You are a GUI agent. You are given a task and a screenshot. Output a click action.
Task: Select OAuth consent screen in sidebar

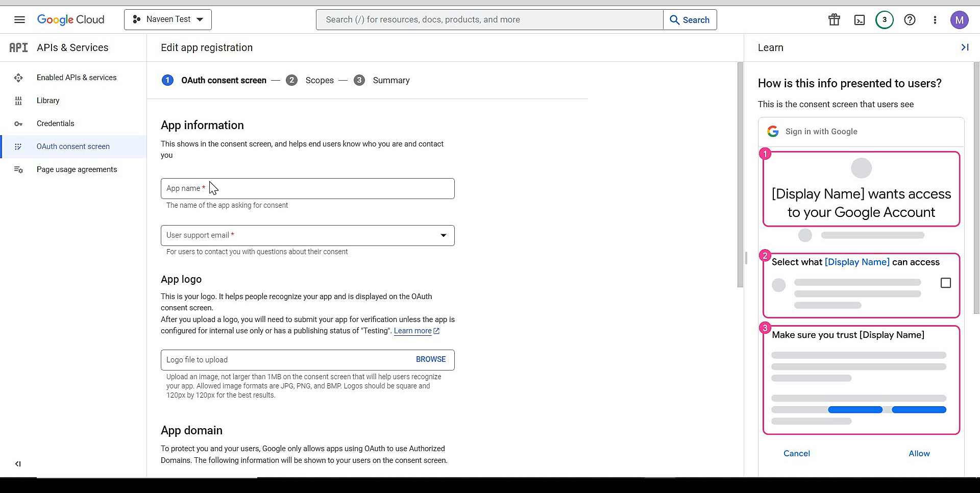pos(73,146)
